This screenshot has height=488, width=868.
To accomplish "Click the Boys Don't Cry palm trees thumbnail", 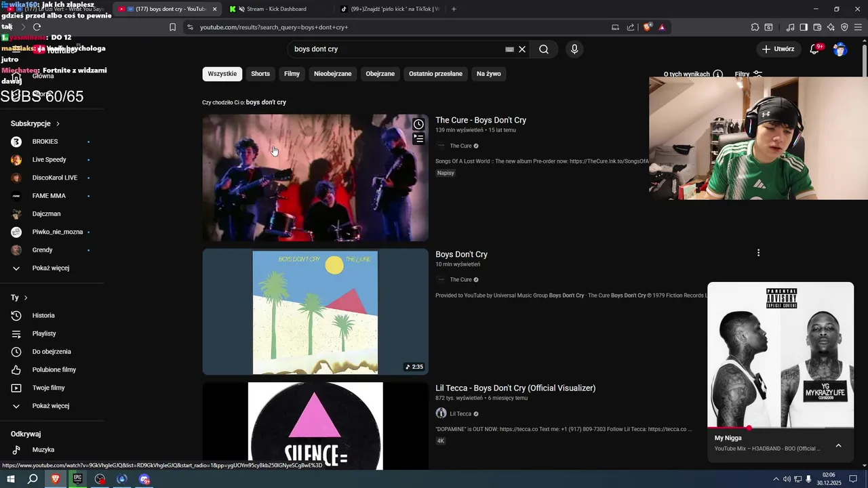I will [315, 312].
